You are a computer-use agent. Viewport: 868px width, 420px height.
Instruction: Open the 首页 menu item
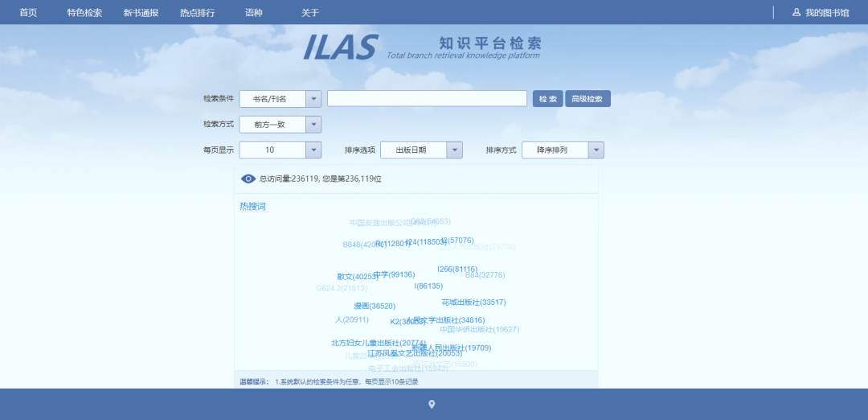28,13
